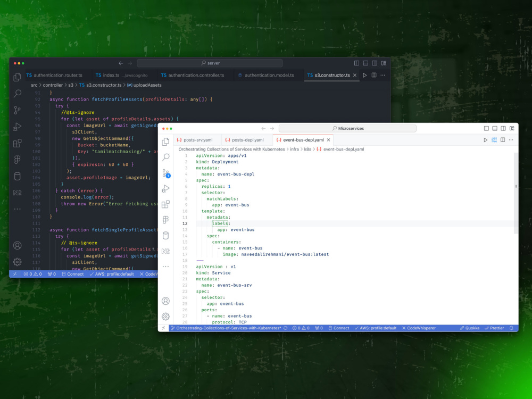This screenshot has height=399, width=532.
Task: Open Source Control in the dark server window
Action: click(18, 110)
